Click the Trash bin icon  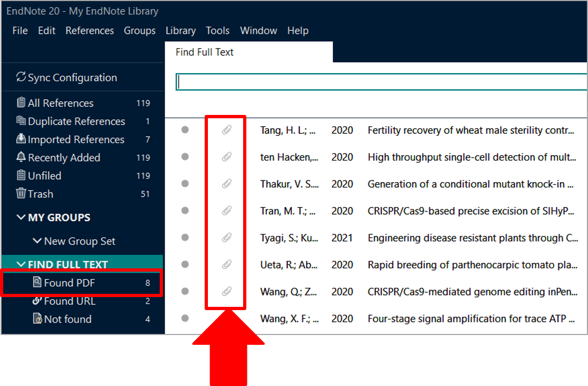pyautogui.click(x=21, y=193)
